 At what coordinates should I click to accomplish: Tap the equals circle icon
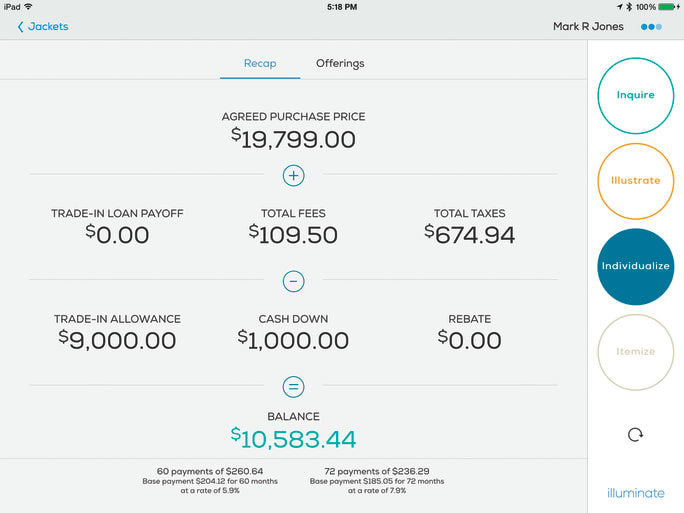pos(293,387)
